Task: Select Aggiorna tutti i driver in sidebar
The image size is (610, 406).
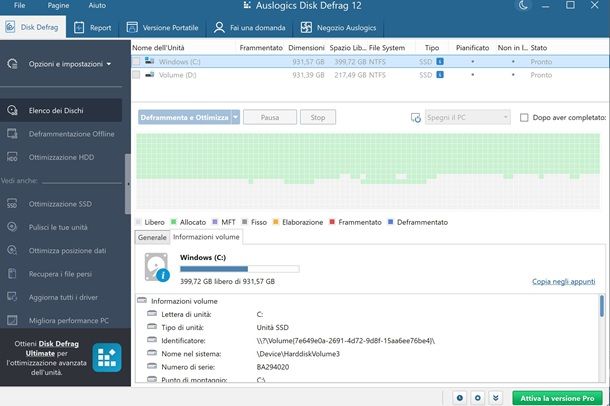Action: (62, 295)
